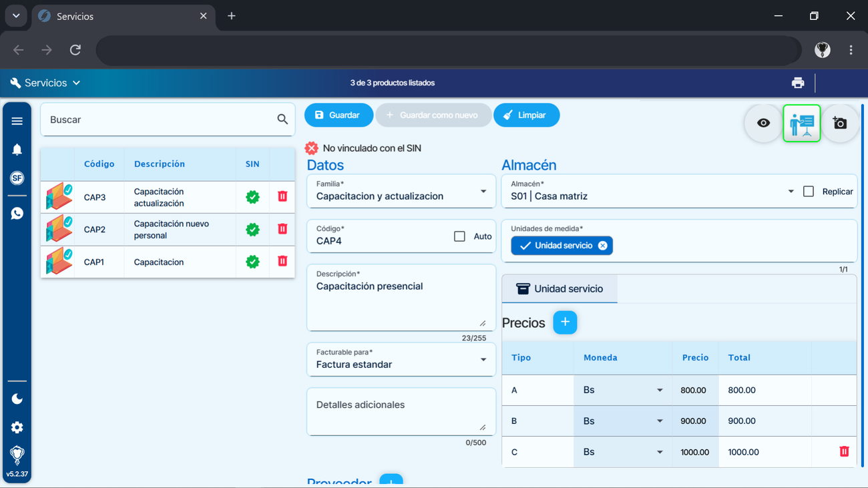Click the Detalles adicionales text field
The width and height of the screenshot is (868, 488).
click(x=401, y=412)
